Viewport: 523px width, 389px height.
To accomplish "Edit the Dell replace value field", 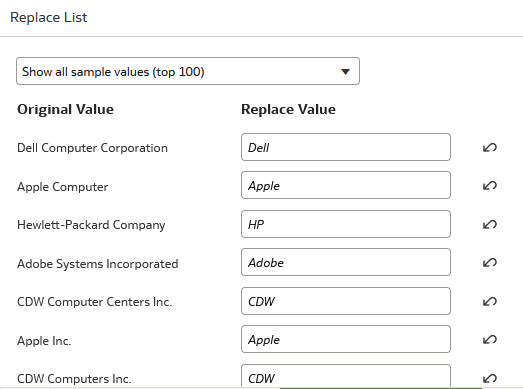I will coord(346,147).
